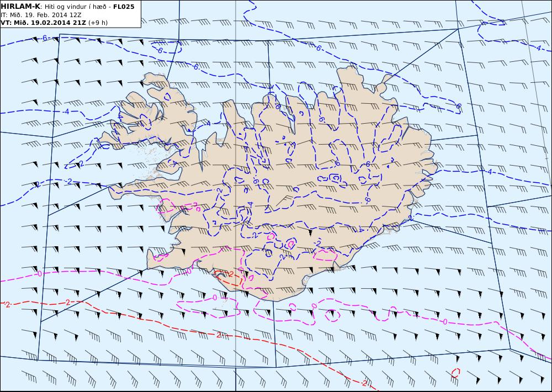This screenshot has height=392, width=552.
Task: Select the FL025 flight level label
Action: 124,6
